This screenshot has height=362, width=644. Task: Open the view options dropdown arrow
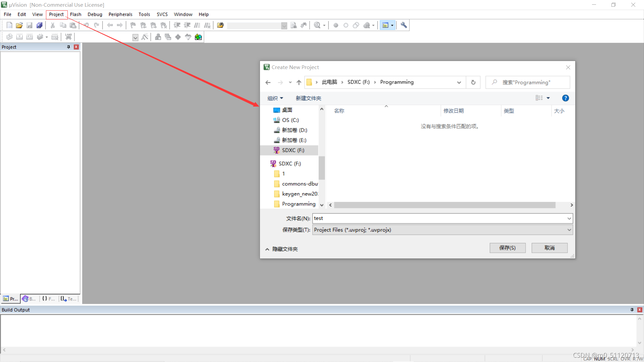click(548, 98)
